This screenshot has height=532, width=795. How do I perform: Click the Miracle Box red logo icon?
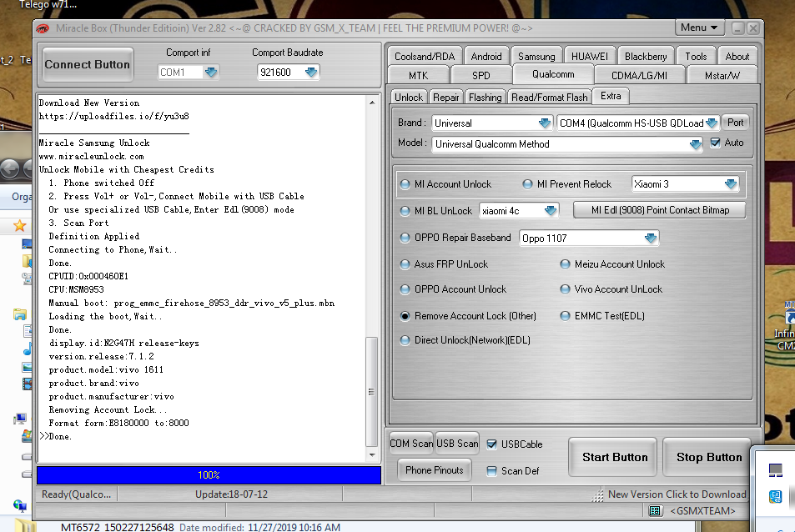[x=43, y=28]
